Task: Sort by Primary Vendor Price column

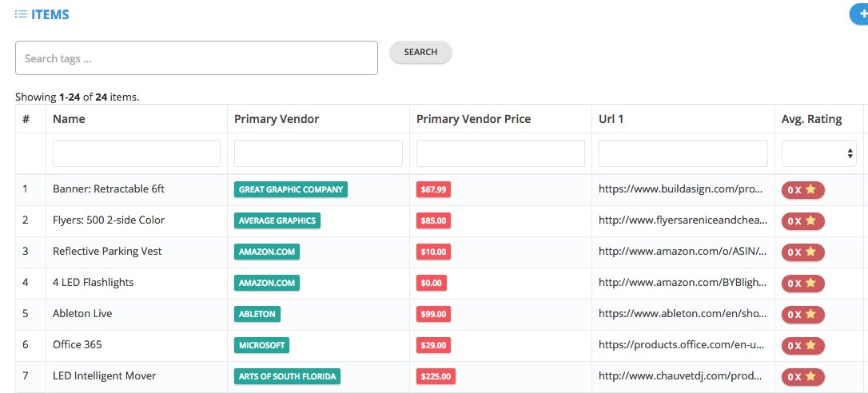Action: click(473, 119)
